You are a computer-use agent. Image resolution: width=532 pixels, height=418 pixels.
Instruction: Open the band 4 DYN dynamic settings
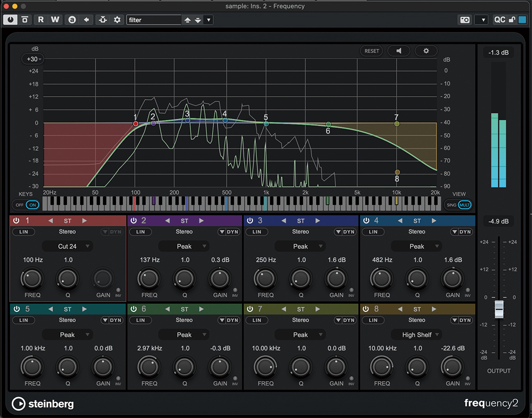[462, 232]
